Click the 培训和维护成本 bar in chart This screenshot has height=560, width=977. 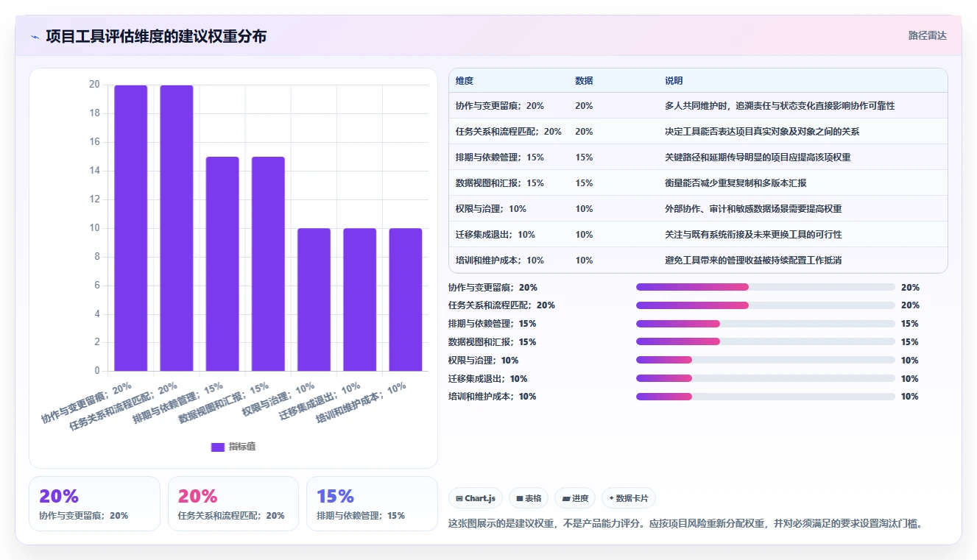click(x=406, y=300)
